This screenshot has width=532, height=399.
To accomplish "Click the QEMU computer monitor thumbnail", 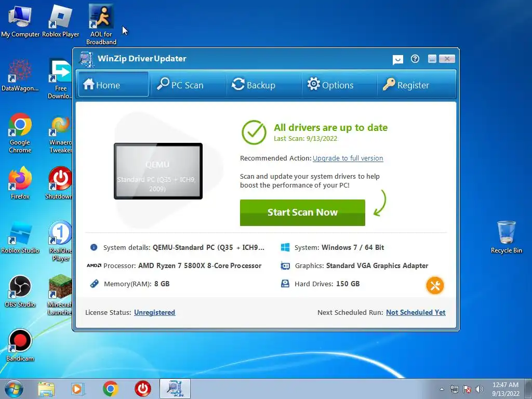I will pos(158,171).
